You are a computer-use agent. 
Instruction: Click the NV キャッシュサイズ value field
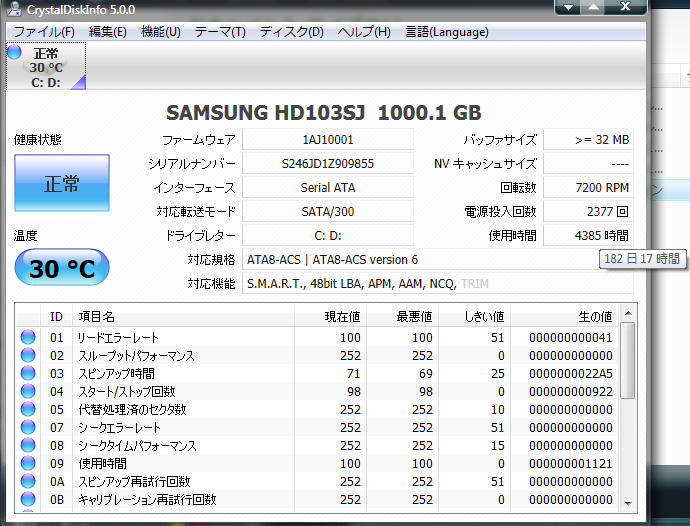[588, 164]
